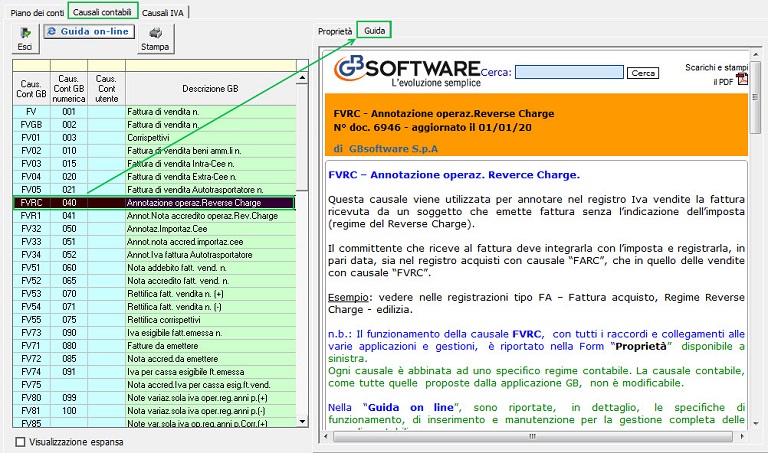Select Rettifica fatt. vendita n. (-)
Image resolution: width=768 pixels, height=453 pixels.
(154, 307)
